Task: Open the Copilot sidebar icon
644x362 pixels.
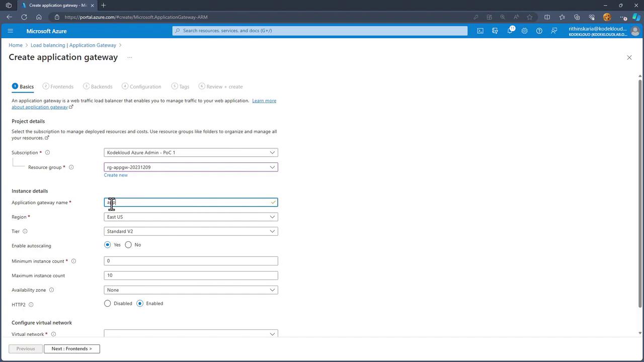Action: click(x=636, y=17)
